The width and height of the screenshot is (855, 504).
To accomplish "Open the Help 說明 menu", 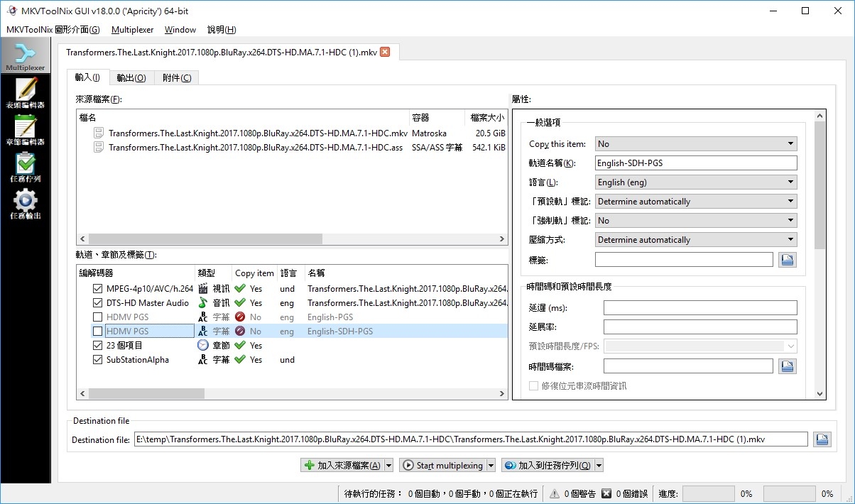I will point(222,30).
